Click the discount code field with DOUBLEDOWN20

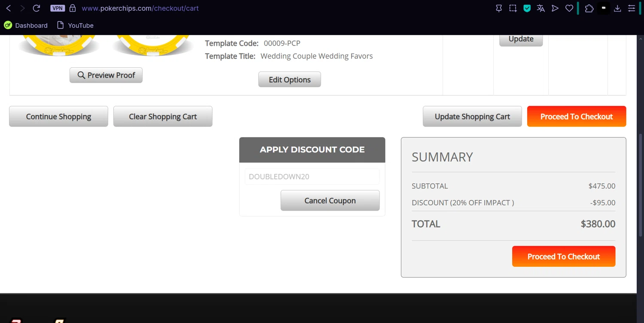tap(312, 176)
